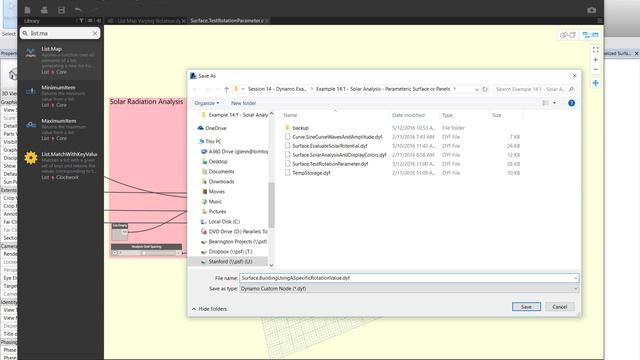Sort files by Size column
The image size is (640, 360).
497,115
